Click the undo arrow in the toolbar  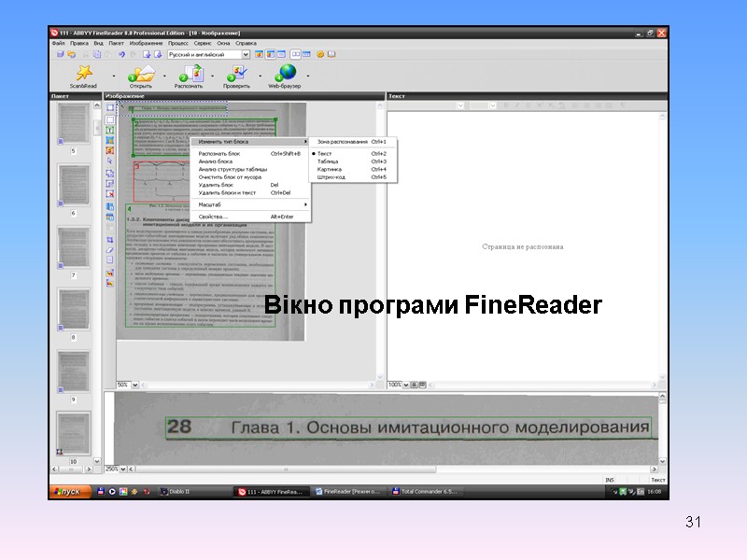pyautogui.click(x=122, y=54)
